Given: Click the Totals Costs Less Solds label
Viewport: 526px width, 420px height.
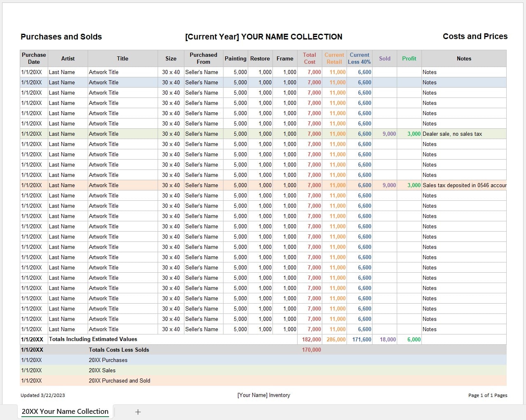Looking at the screenshot, I should click(x=119, y=350).
